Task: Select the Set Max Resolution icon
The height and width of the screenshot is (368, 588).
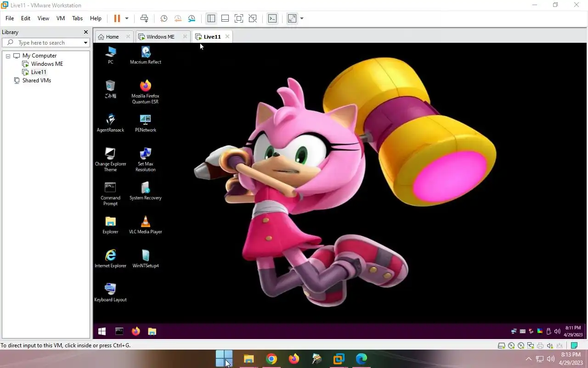Action: pos(146,160)
